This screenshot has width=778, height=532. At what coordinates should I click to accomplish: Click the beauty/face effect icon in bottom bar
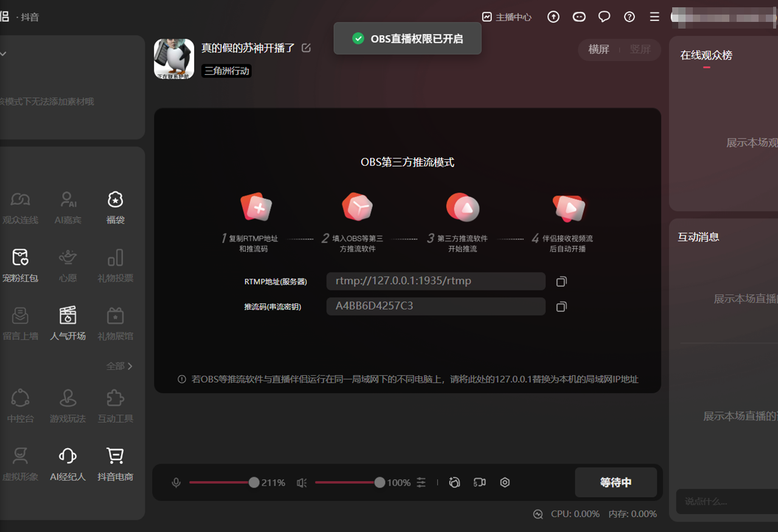point(454,482)
